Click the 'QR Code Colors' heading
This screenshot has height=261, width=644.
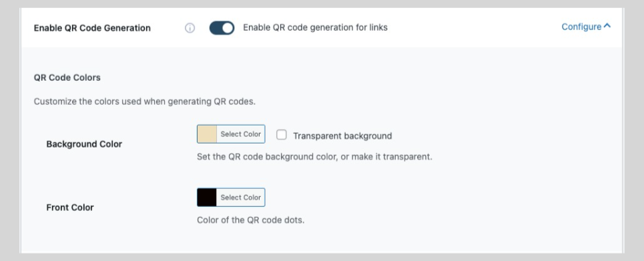[x=67, y=77]
